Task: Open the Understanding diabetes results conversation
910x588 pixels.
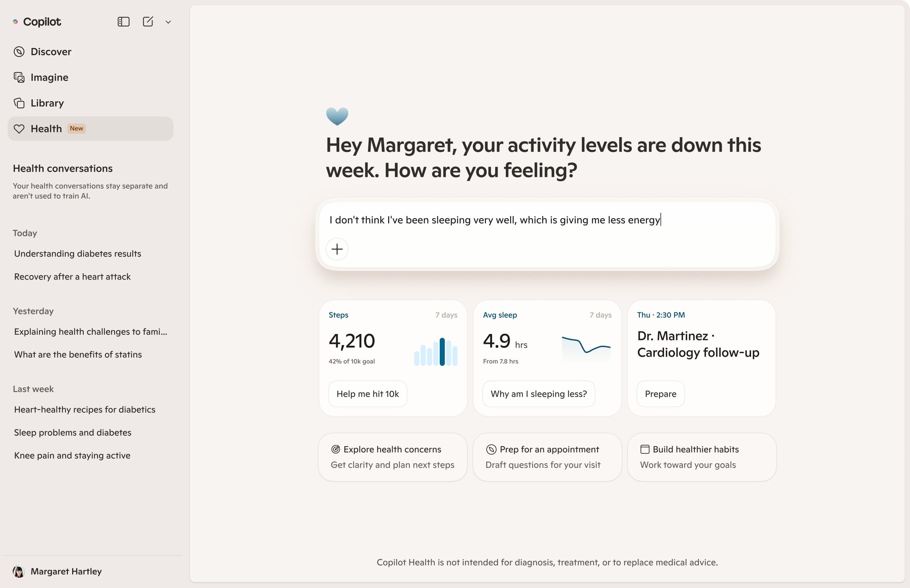Action: tap(77, 253)
